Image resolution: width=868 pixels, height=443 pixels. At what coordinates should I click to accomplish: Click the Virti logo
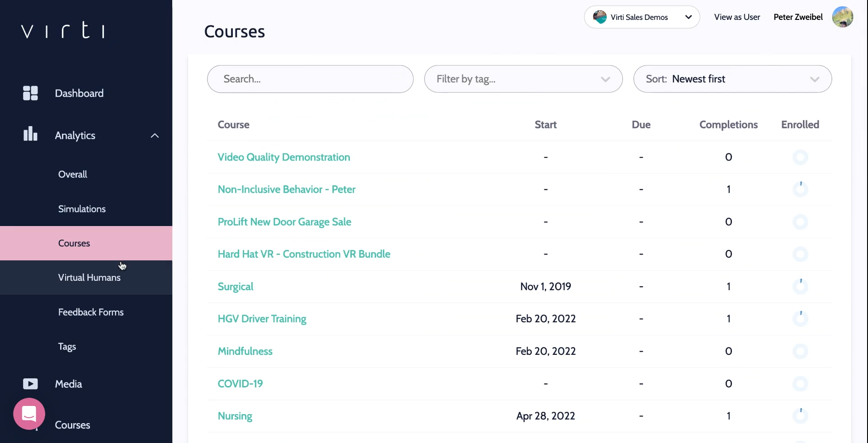(x=63, y=30)
